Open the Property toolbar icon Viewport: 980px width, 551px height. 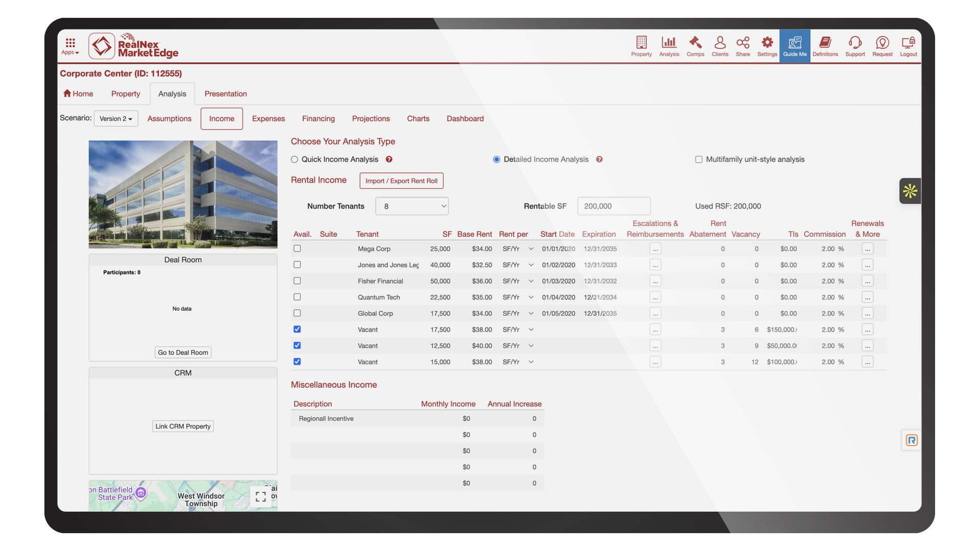(641, 46)
